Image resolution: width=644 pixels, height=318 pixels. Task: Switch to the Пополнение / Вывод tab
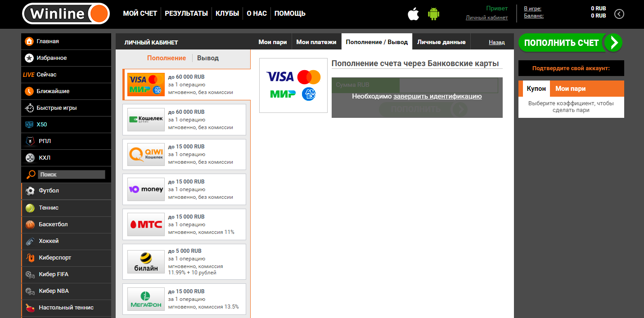(377, 42)
